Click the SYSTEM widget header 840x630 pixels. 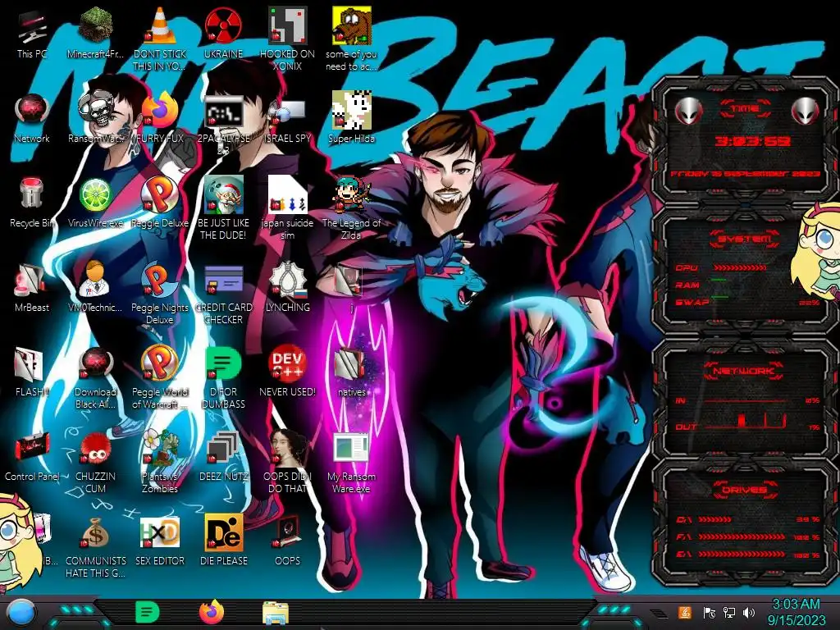745,238
